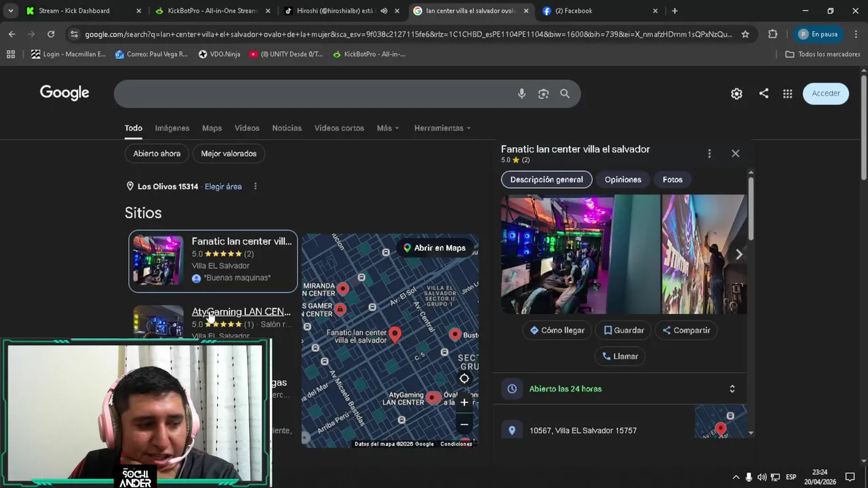
Task: Switch to Fotos tab in panel
Action: point(673,180)
